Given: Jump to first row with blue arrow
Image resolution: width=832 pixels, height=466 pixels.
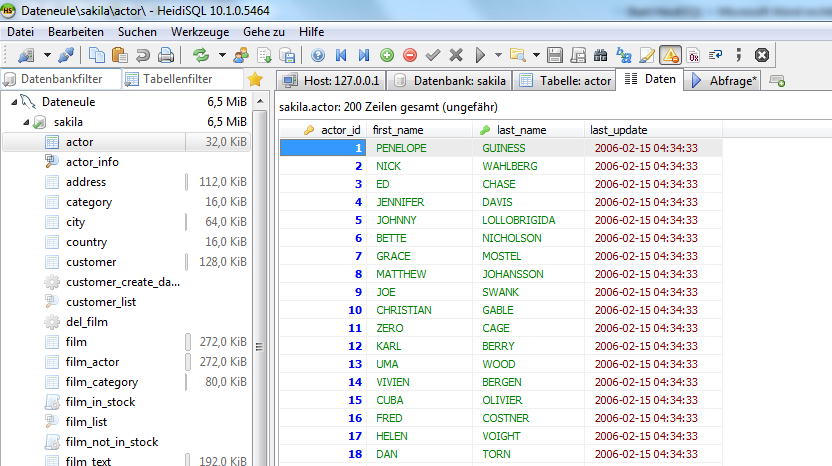Looking at the screenshot, I should pos(341,55).
